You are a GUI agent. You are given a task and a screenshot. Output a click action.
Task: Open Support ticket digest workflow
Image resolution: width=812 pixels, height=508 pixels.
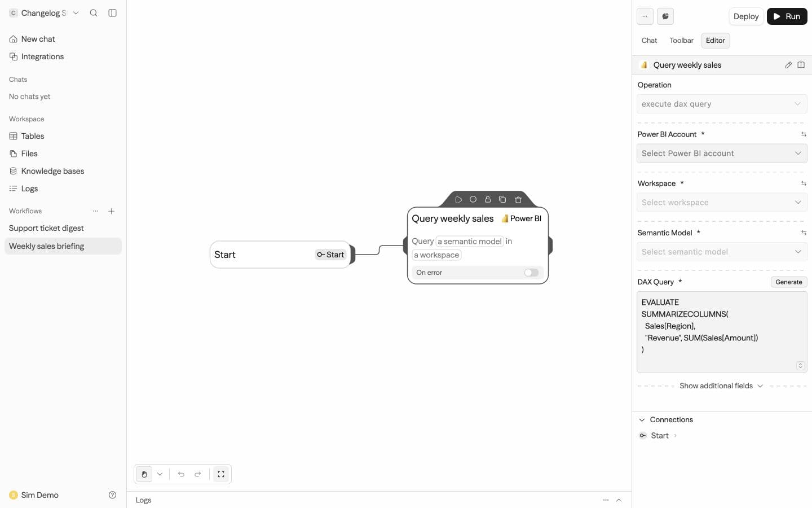[63, 228]
